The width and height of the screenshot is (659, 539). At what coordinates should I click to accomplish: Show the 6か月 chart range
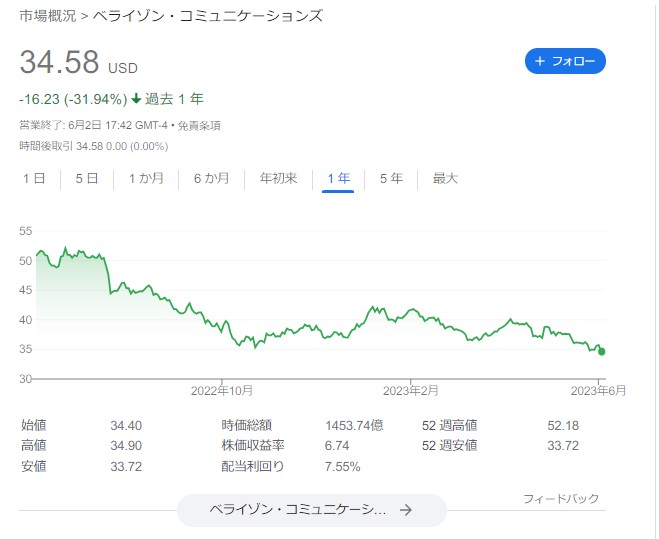point(211,179)
